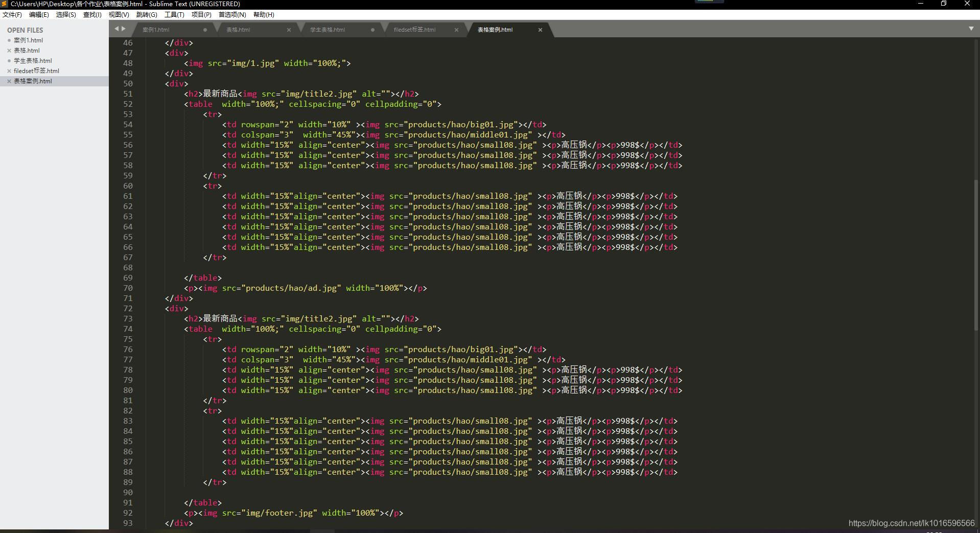Restore down the Sublime Text window
Image resolution: width=980 pixels, height=533 pixels.
pyautogui.click(x=944, y=4)
